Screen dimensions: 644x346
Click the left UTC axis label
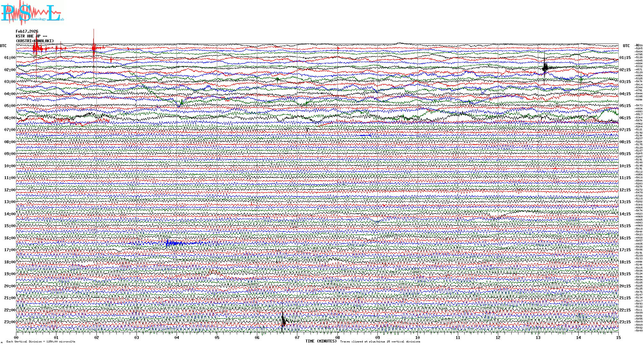tap(3, 46)
